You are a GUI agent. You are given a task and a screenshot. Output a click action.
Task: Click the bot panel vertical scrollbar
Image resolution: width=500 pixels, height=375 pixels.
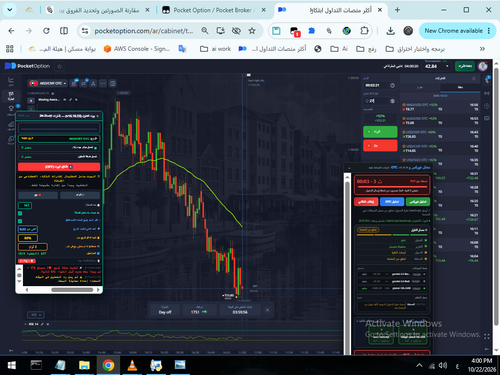[347, 267]
